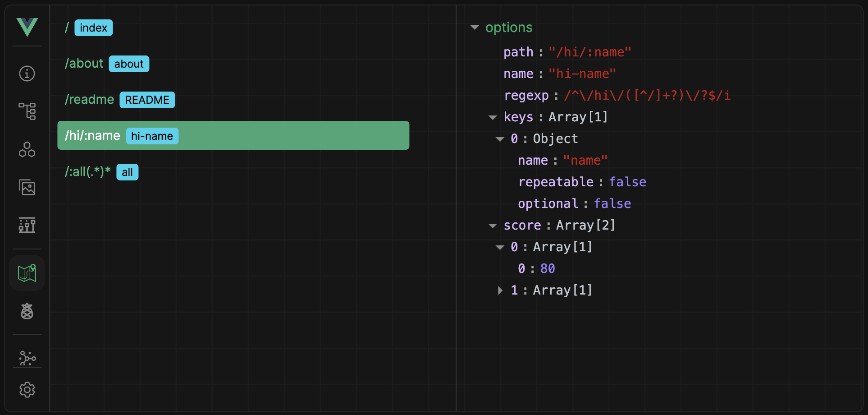Open the Components icon
This screenshot has width=868, height=415.
tap(27, 149)
